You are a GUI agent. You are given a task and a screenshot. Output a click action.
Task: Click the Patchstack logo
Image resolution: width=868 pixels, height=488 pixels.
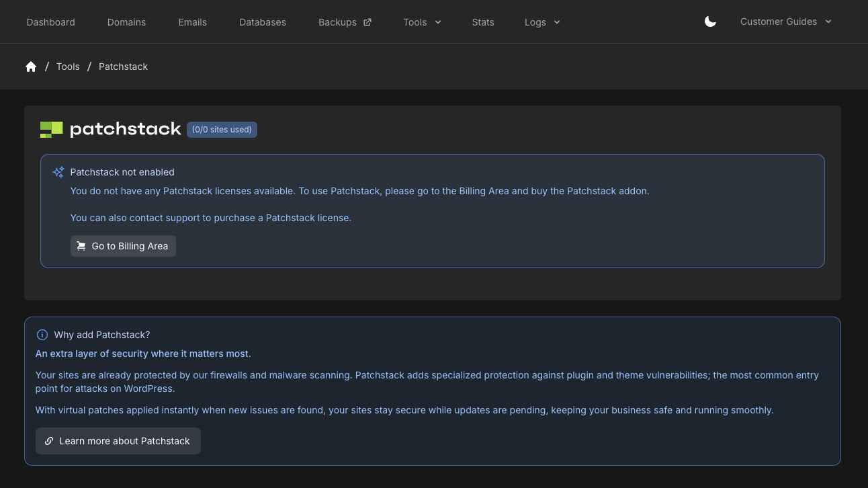(x=111, y=129)
